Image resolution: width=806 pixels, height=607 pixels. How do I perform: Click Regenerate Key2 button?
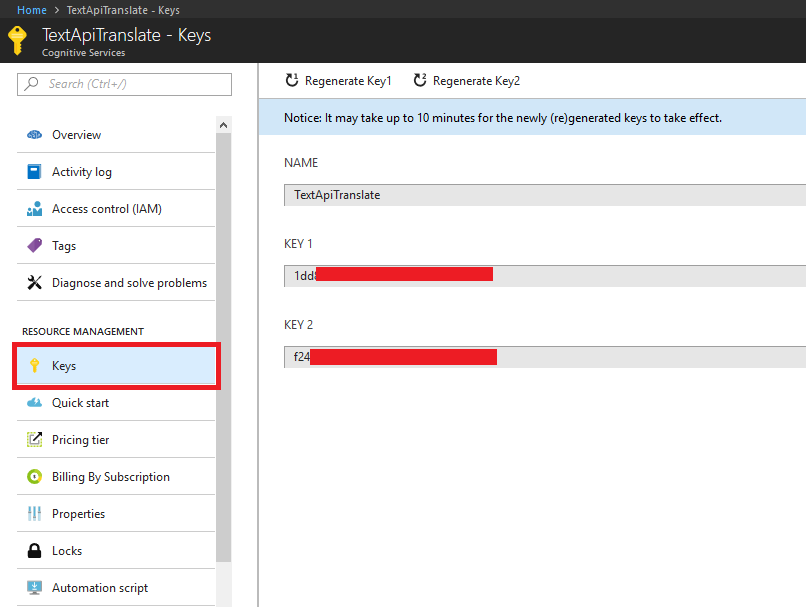point(467,81)
